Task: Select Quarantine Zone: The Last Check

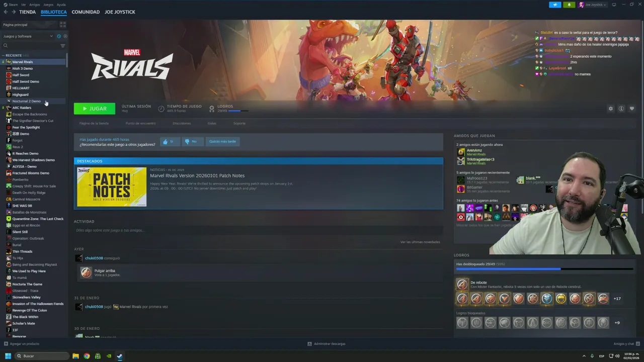Action: tap(38, 219)
